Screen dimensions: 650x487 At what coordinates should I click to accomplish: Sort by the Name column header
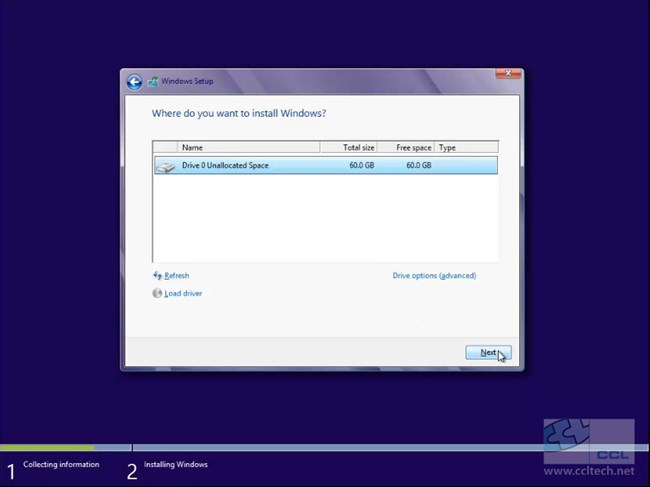[x=248, y=147]
